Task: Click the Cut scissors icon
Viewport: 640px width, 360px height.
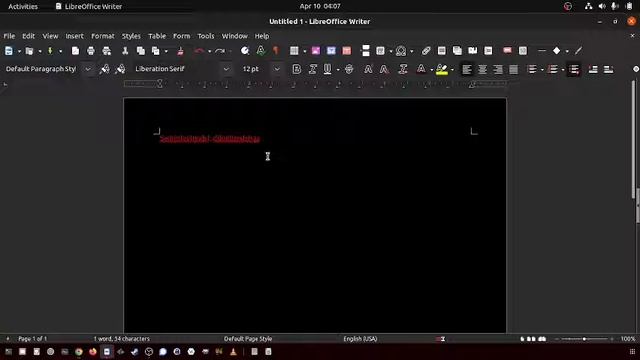Action: click(125, 51)
